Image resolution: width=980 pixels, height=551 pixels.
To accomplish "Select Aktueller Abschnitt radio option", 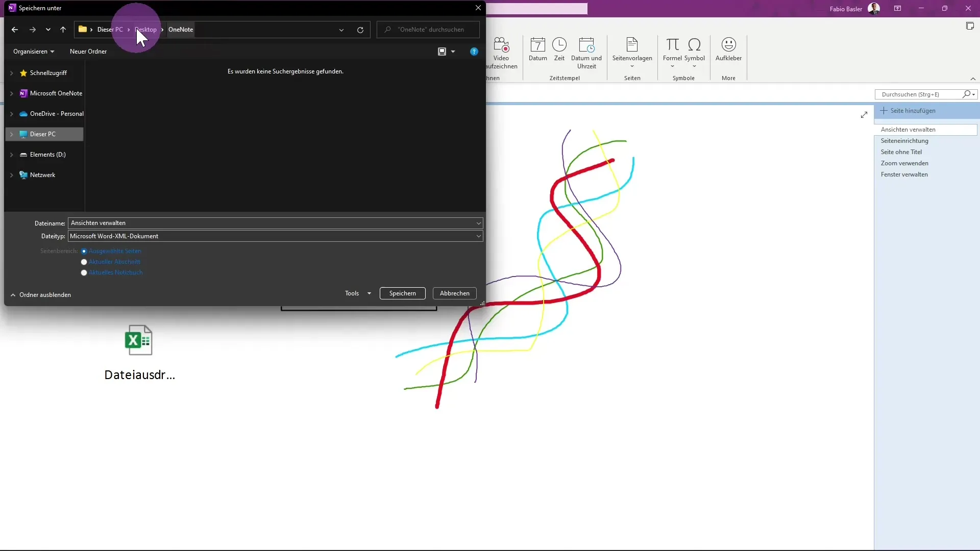I will point(84,262).
